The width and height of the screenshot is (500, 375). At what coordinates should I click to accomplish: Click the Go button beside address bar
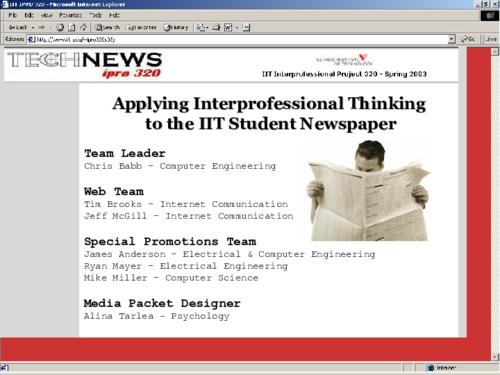(468, 39)
